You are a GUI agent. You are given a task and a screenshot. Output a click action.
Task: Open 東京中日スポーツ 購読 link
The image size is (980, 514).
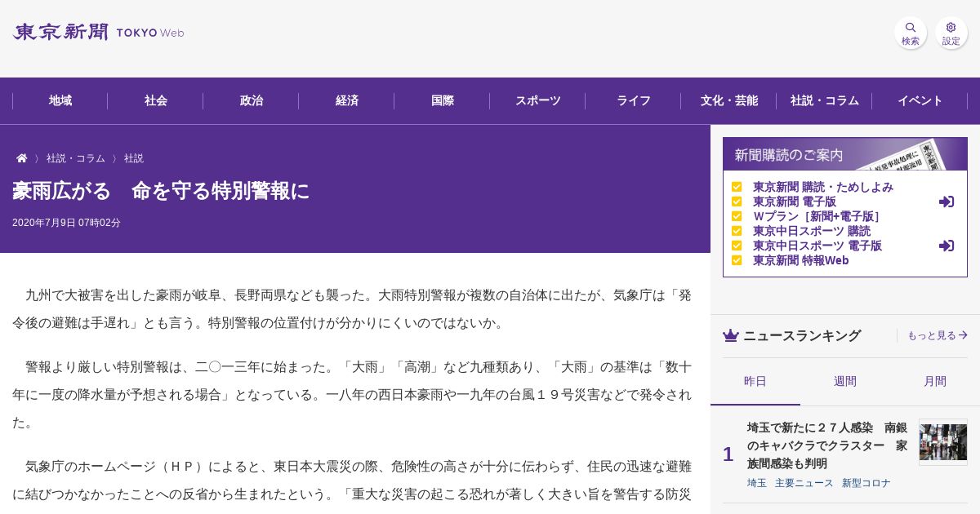pos(812,231)
